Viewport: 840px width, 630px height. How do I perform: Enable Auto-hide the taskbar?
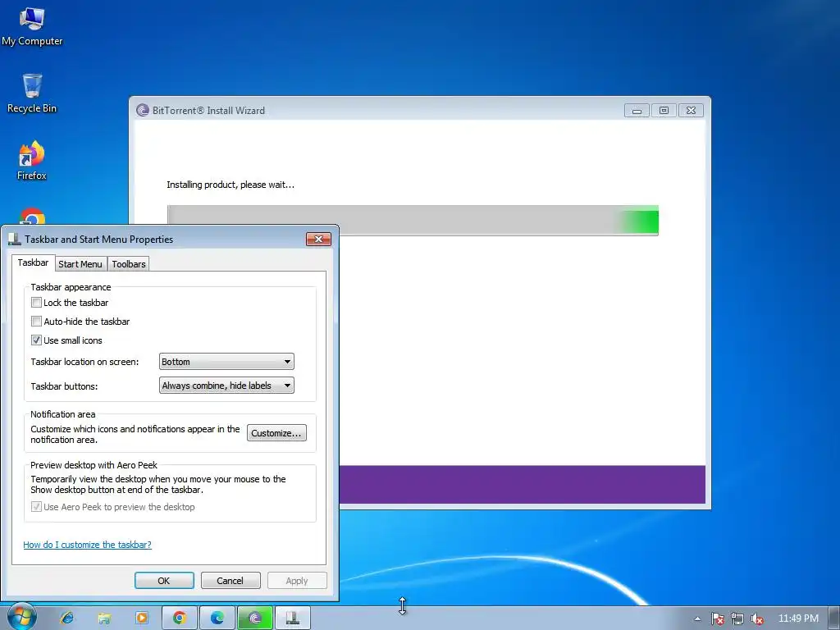click(36, 321)
